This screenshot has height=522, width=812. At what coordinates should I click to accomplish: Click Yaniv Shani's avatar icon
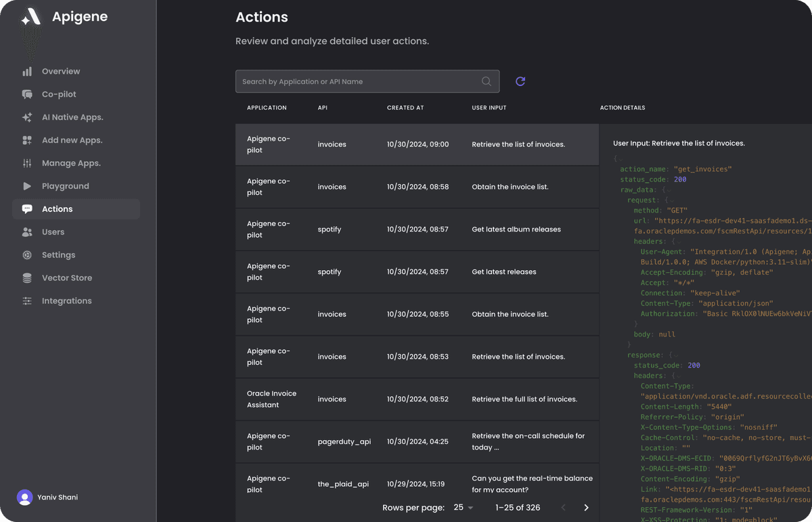pyautogui.click(x=25, y=498)
